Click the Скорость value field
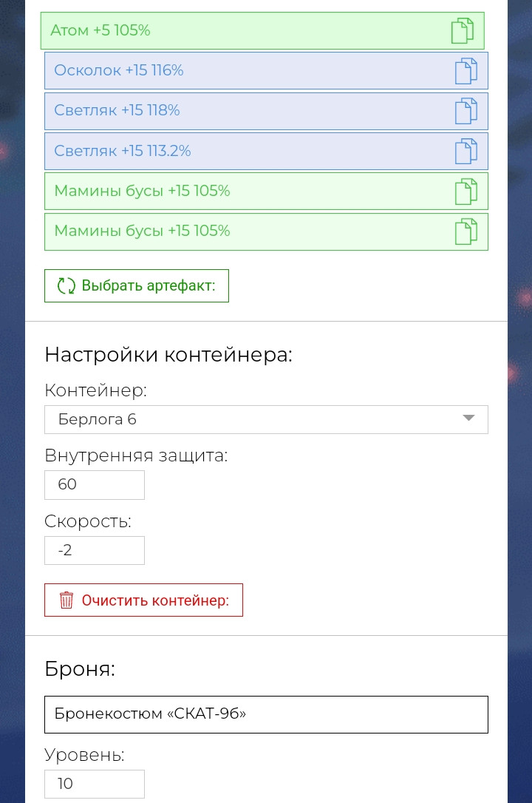Screen dimensions: 532x803 pyautogui.click(x=95, y=550)
